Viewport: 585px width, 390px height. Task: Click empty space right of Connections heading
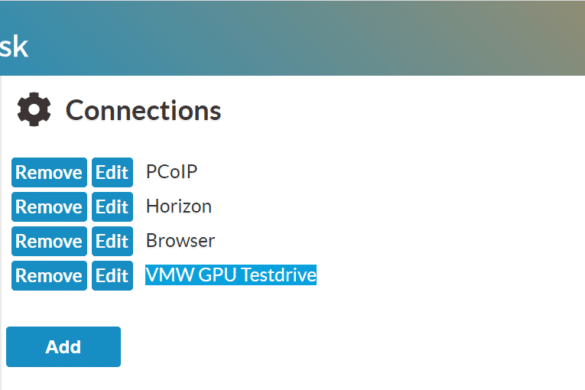[403, 110]
